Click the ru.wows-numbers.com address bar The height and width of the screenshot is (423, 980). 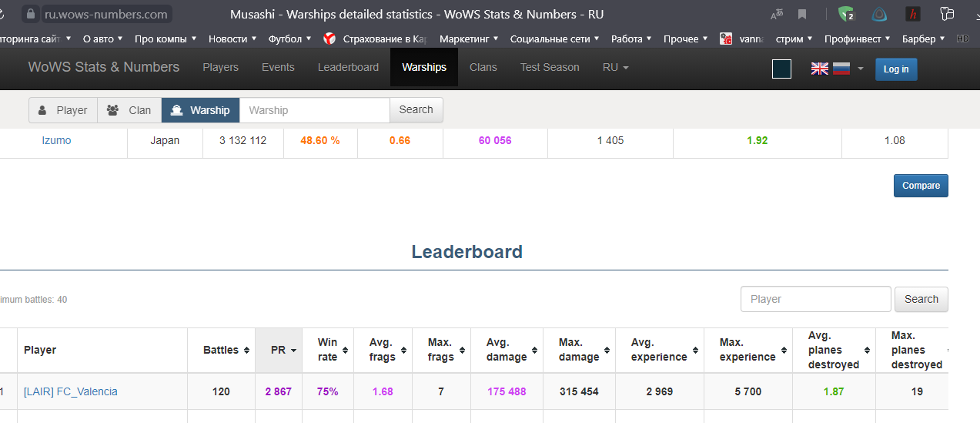click(107, 14)
